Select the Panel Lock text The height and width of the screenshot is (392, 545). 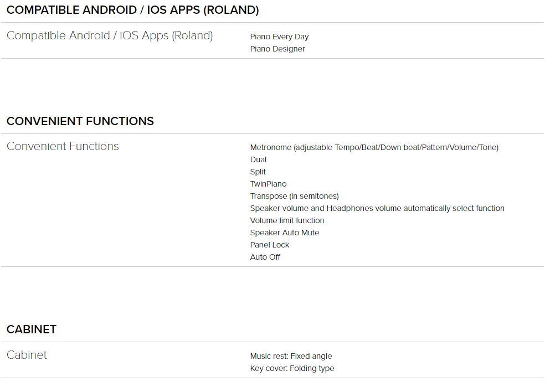pyautogui.click(x=270, y=245)
